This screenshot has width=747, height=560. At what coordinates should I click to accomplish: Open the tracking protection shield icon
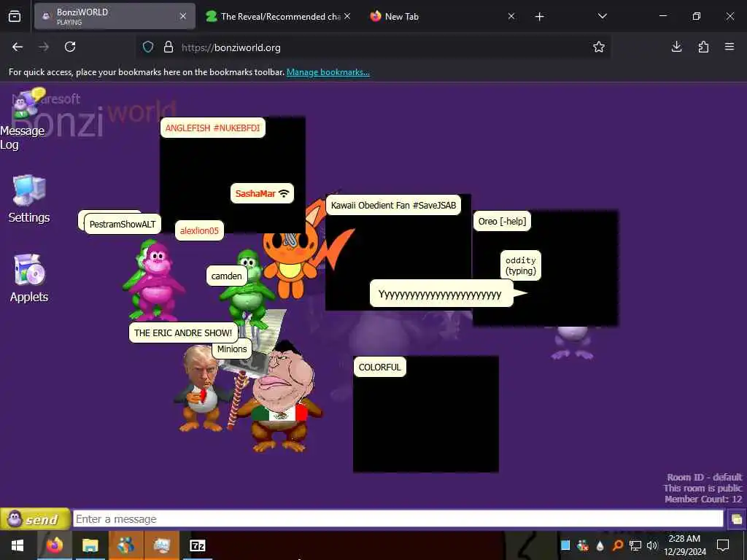[148, 47]
